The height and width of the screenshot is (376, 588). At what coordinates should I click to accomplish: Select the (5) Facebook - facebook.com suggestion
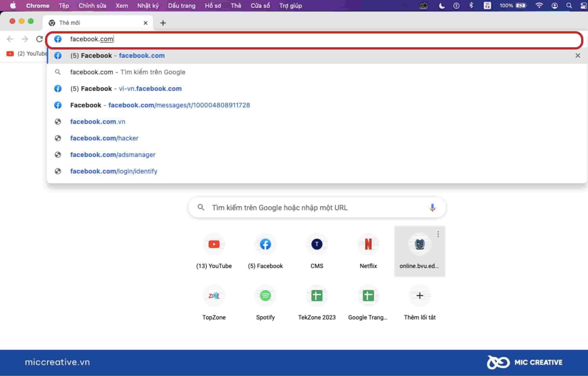(x=317, y=56)
